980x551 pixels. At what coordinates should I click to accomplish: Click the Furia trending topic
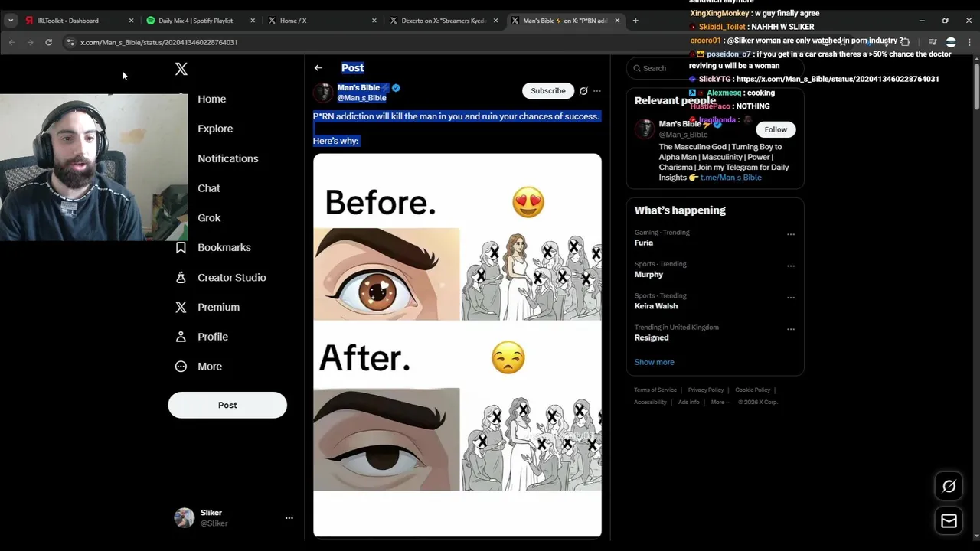coord(644,243)
